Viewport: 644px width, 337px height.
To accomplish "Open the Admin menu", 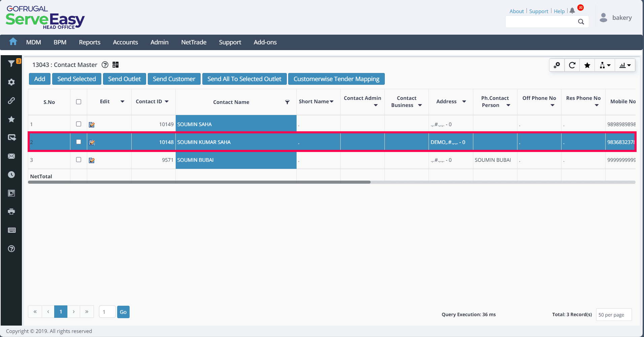I will click(160, 42).
